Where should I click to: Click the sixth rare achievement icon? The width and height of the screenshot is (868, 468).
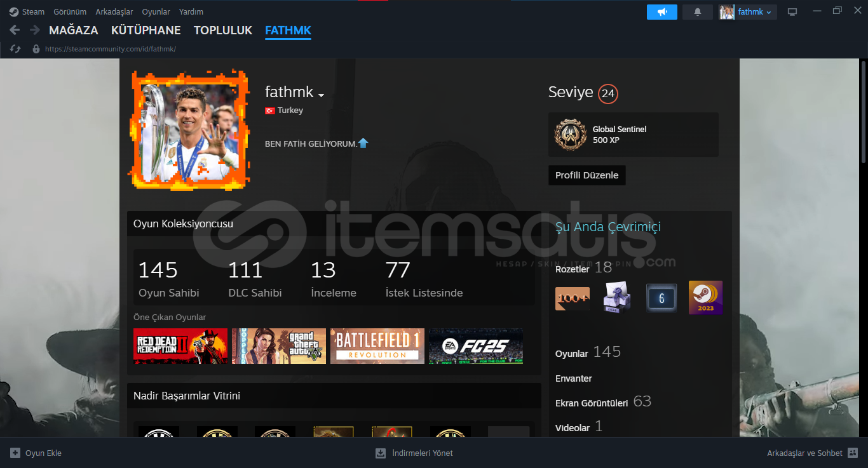(451, 432)
